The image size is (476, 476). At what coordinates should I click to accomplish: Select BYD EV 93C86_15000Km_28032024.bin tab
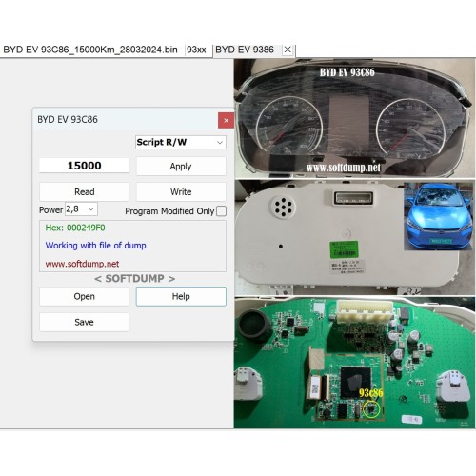tap(90, 50)
